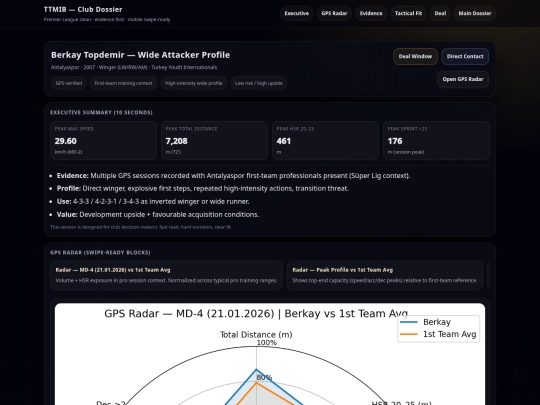Click the 1st Team Avg orange legend line
This screenshot has width=540, height=405.
pos(409,334)
